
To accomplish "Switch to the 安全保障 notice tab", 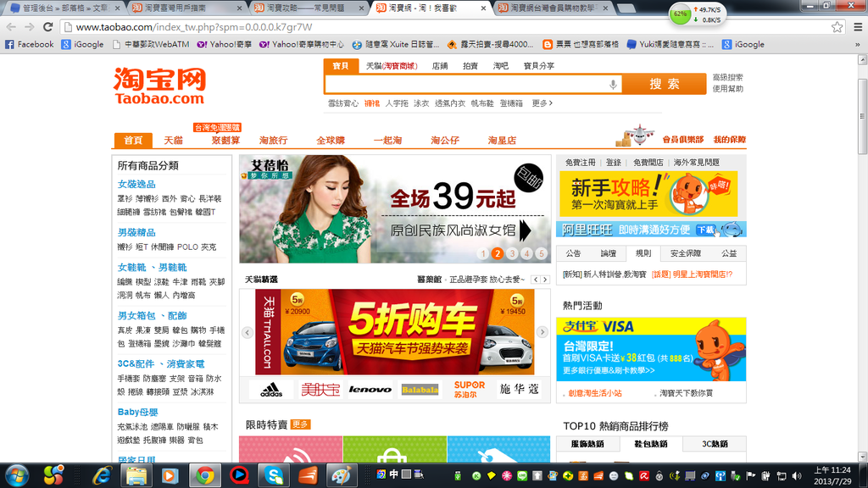I will (x=685, y=253).
